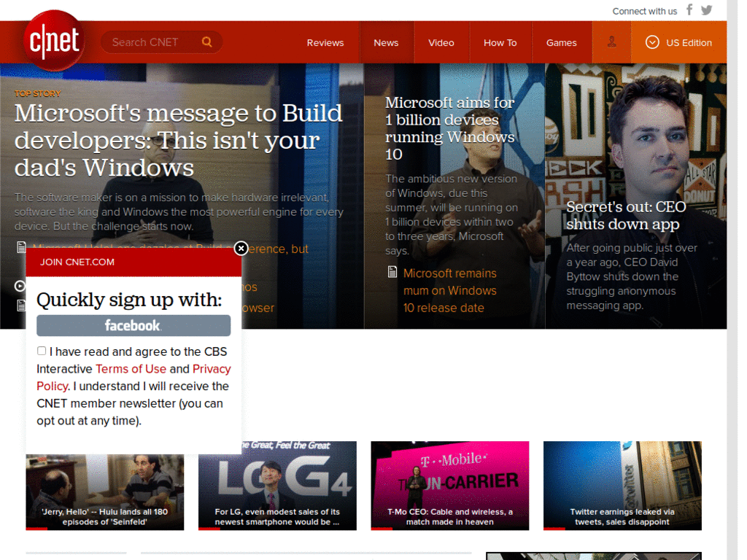Sign up with the Facebook button
This screenshot has width=747, height=560.
[x=133, y=325]
